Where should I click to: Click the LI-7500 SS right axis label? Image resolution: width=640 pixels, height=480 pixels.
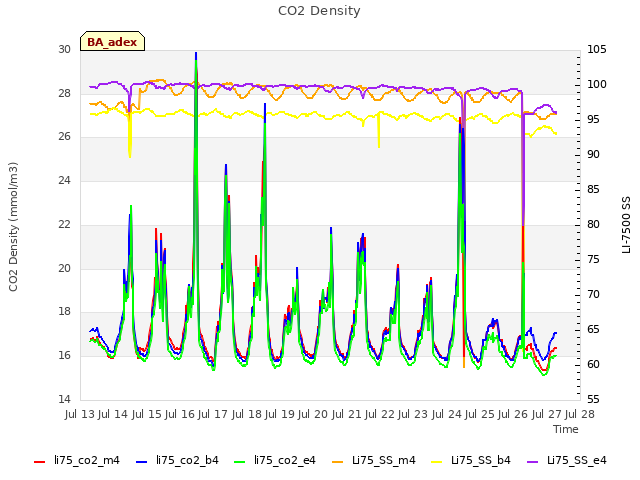pos(626,225)
